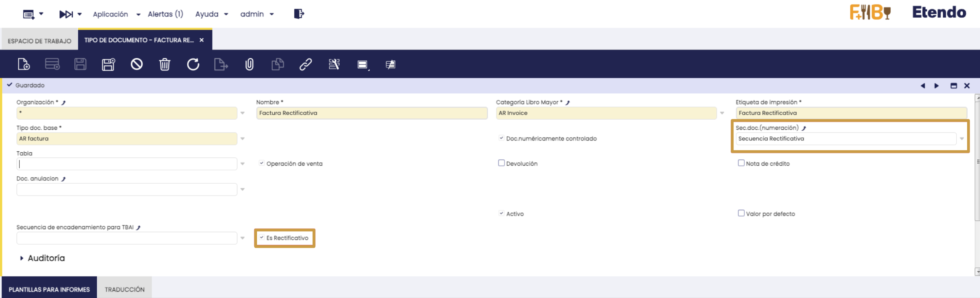The height and width of the screenshot is (298, 980).
Task: Open the Aplicación menu
Action: 116,14
